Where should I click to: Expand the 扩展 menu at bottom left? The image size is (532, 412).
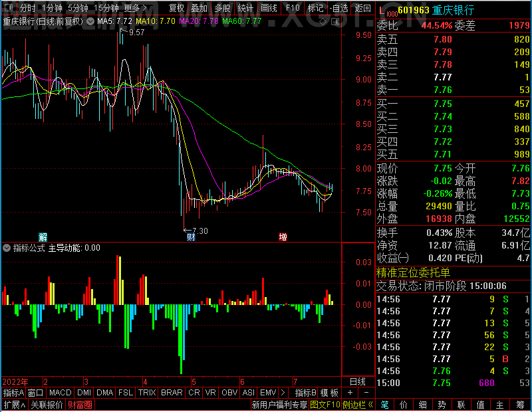tap(15, 405)
